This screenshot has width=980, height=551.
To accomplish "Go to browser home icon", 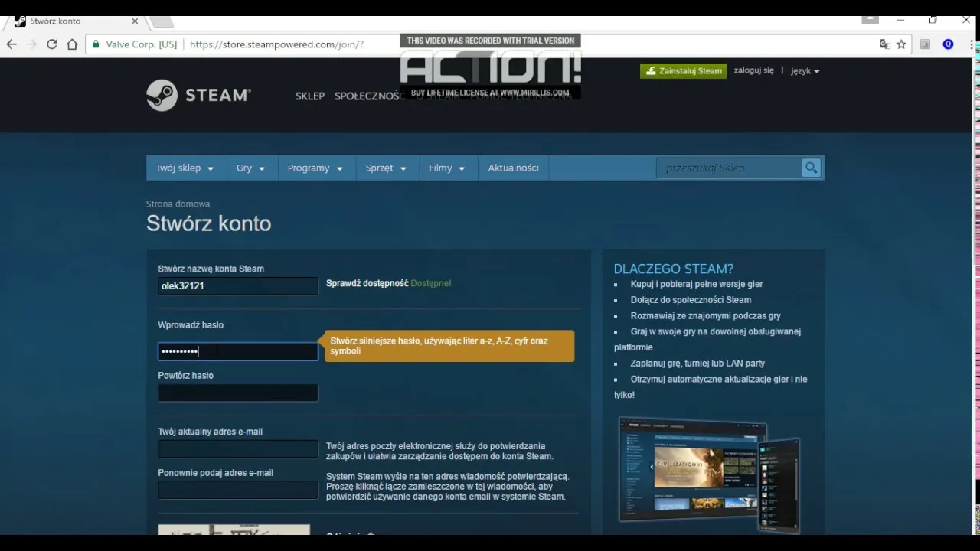I will (72, 44).
